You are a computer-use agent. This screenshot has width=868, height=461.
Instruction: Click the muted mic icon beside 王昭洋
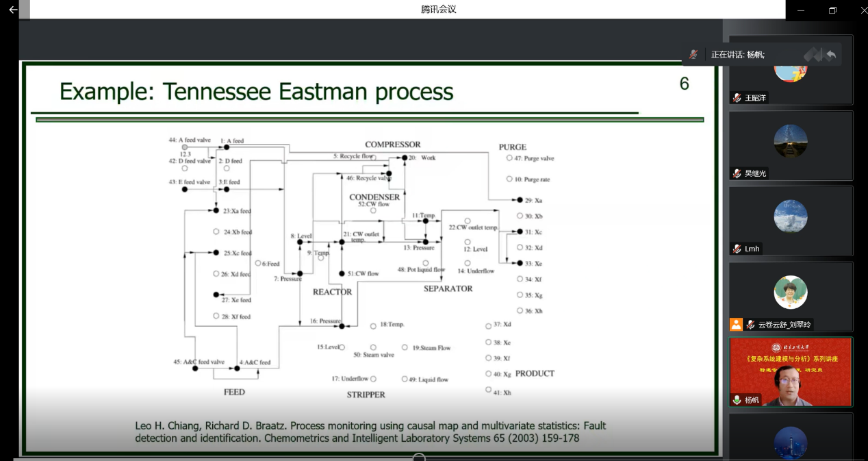coord(737,98)
